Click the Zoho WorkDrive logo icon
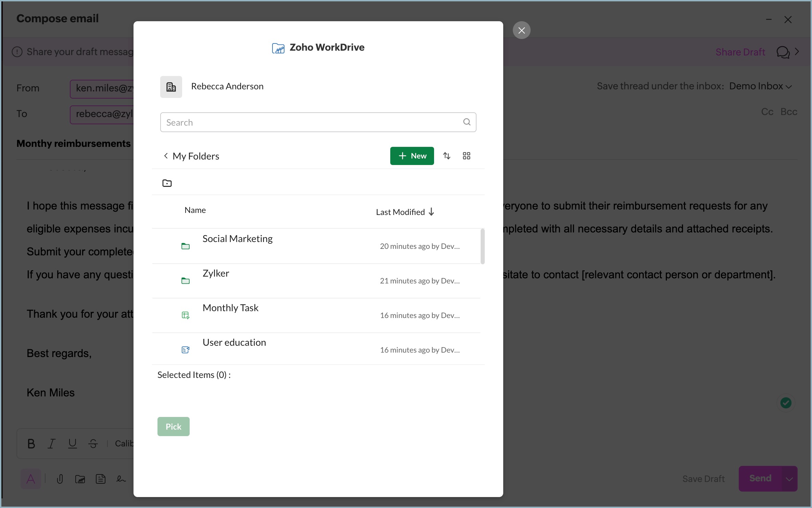Viewport: 812px width, 508px height. 278,48
